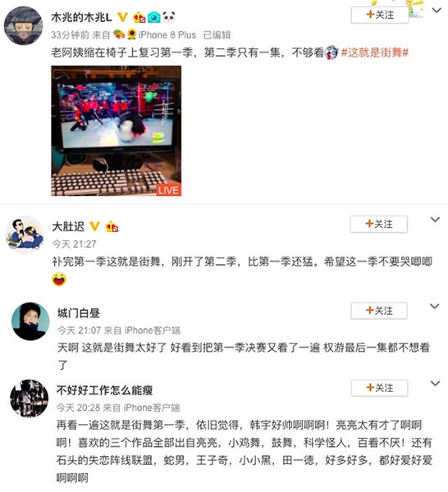Open 大肚迟 cartoon avatar
The height and width of the screenshot is (492, 448).
click(x=25, y=235)
